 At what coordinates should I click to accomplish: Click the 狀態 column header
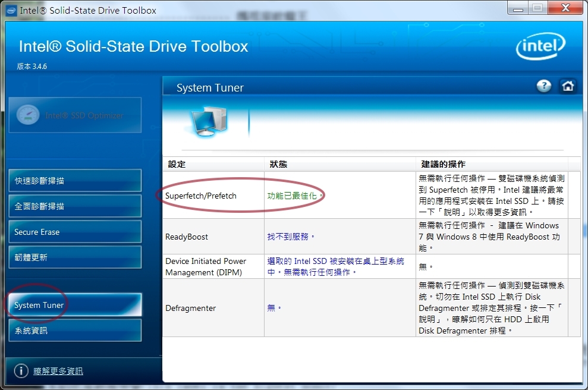(x=340, y=164)
